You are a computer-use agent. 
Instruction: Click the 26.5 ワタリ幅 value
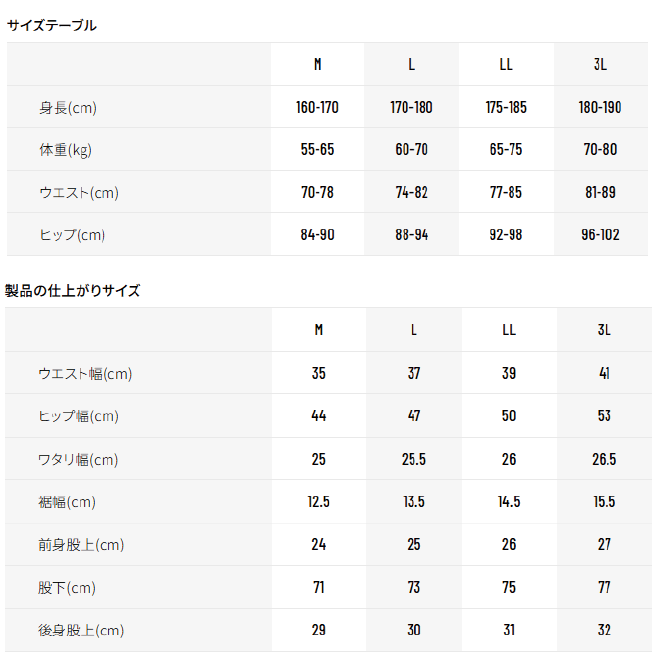pos(604,460)
